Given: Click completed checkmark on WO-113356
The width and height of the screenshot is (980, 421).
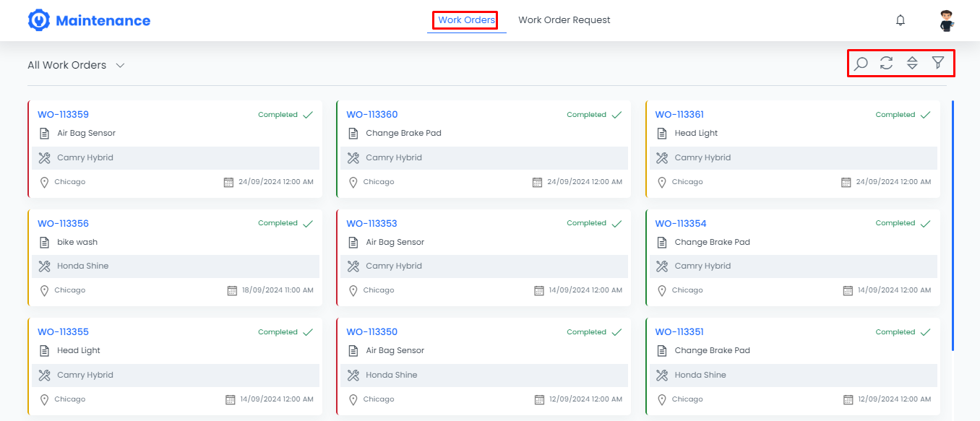Looking at the screenshot, I should click(308, 224).
